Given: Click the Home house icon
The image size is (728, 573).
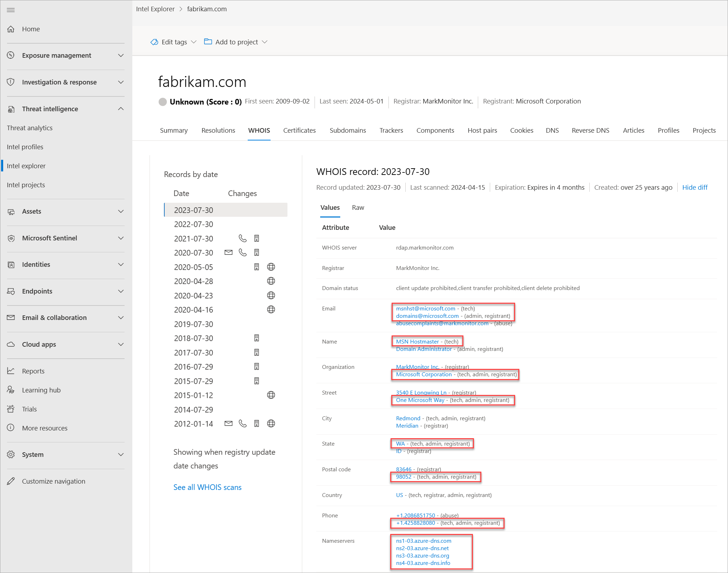Looking at the screenshot, I should pyautogui.click(x=11, y=29).
